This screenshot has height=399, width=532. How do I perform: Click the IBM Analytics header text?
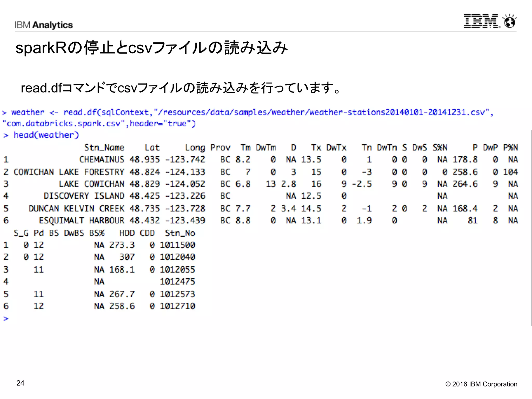pyautogui.click(x=44, y=25)
